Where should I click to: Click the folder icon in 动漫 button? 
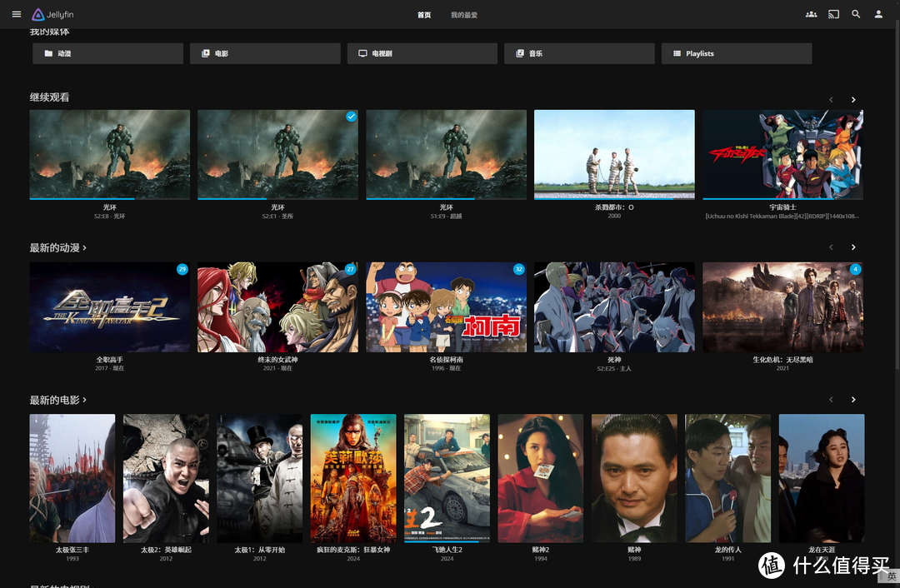tap(49, 53)
